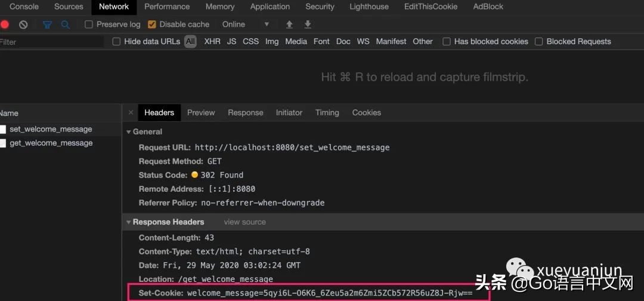
Task: Filter requests by Manifest
Action: [x=391, y=42]
